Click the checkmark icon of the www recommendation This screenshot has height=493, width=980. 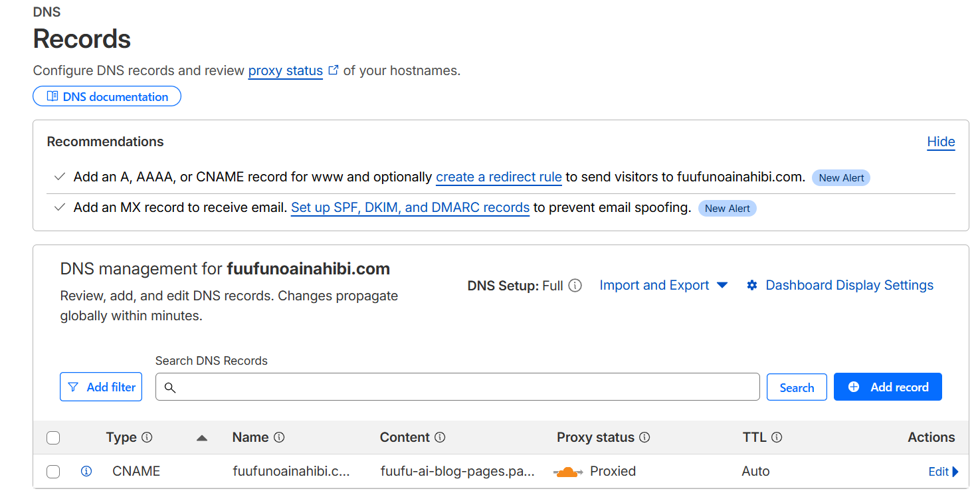coord(60,177)
